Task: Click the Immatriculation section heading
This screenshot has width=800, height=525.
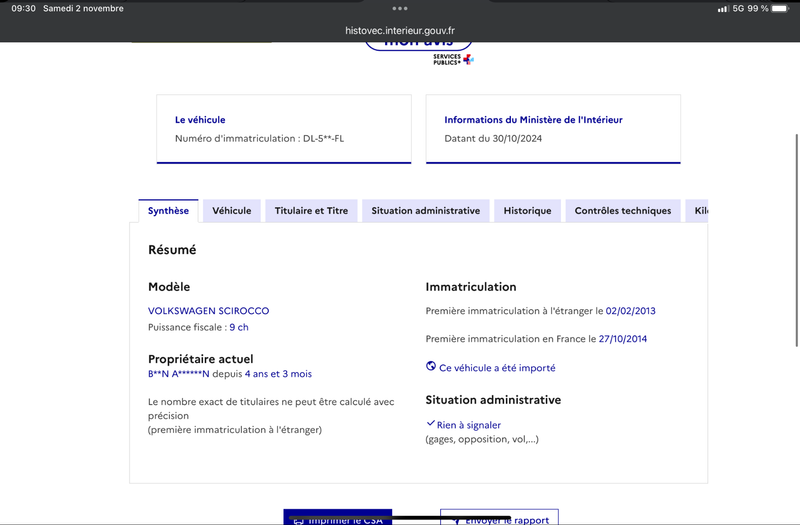Action: tap(471, 287)
